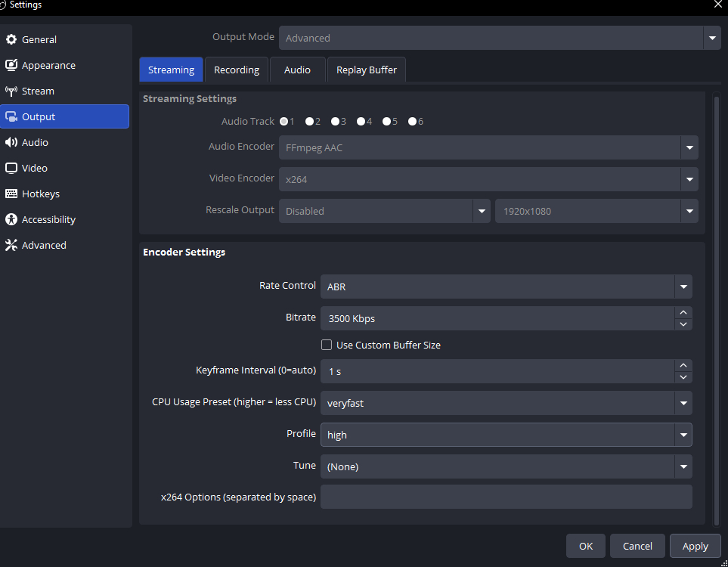728x567 pixels.
Task: Choose audio track 6 radio button
Action: [x=412, y=121]
